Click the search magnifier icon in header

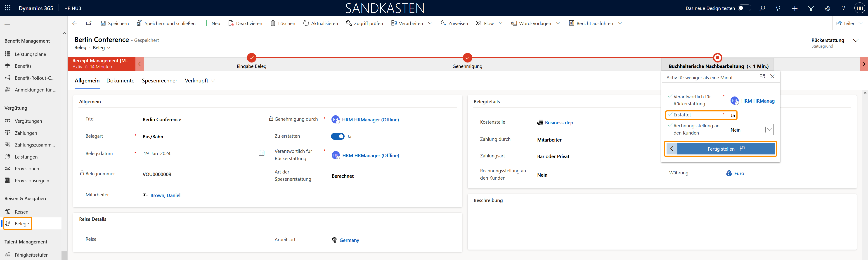click(762, 8)
